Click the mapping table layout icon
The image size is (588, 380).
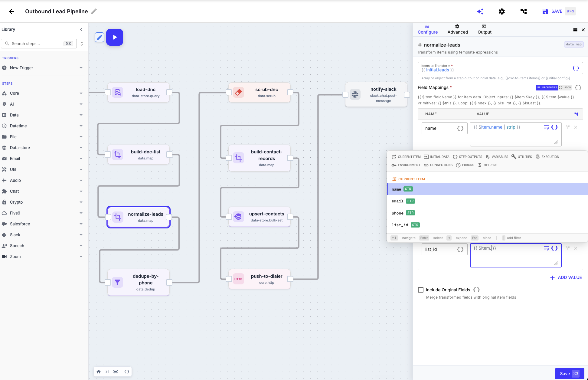[x=576, y=114]
